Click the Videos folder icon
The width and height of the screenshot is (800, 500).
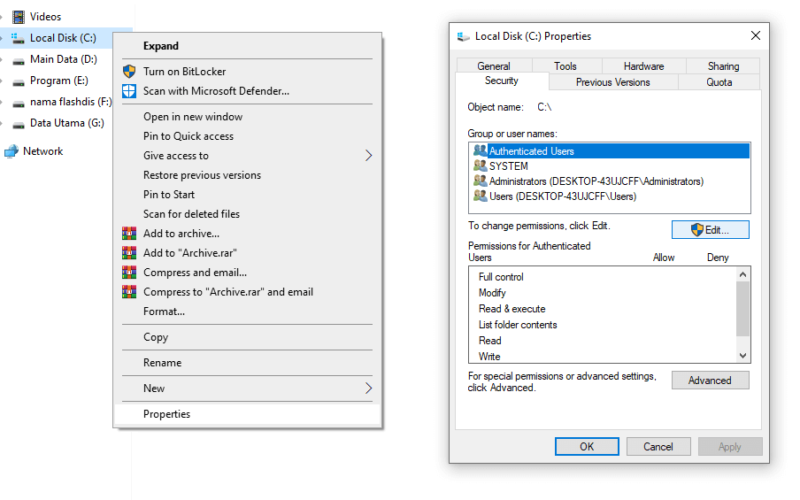coord(18,17)
